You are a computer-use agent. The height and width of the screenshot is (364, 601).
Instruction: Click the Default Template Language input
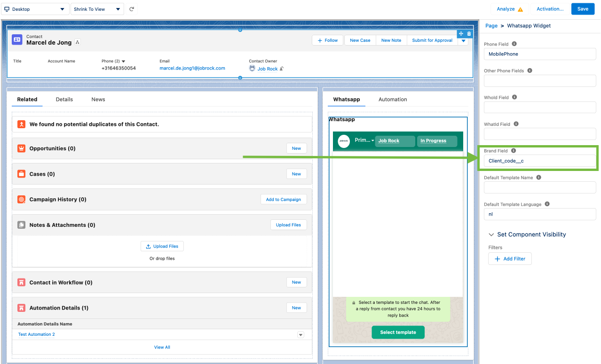pos(540,214)
